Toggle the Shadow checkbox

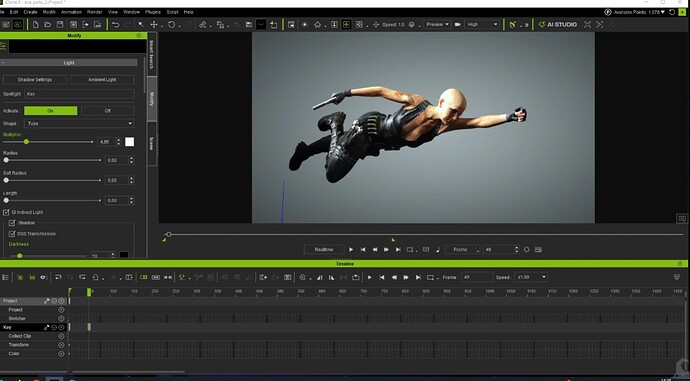click(x=12, y=223)
